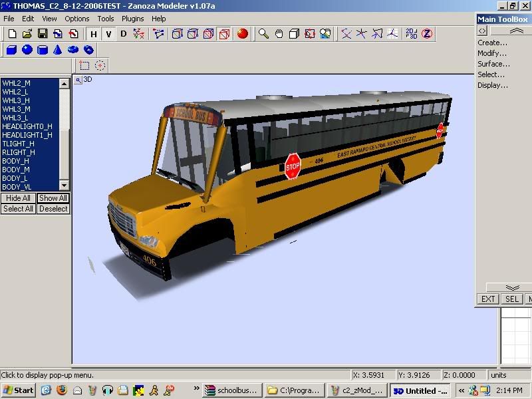This screenshot has width=532, height=399.
Task: Expand the Modify... toolbox section
Action: pos(492,53)
